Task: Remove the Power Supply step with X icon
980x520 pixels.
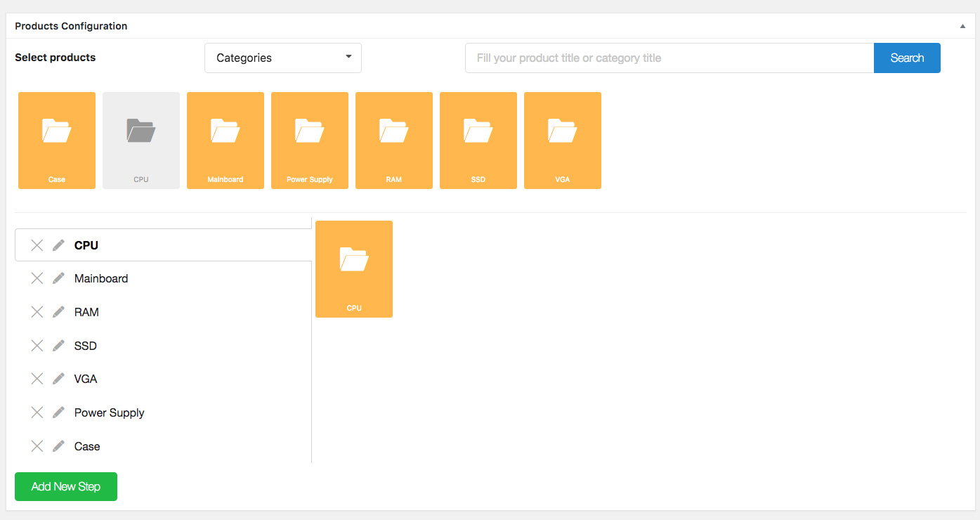Action: click(37, 412)
